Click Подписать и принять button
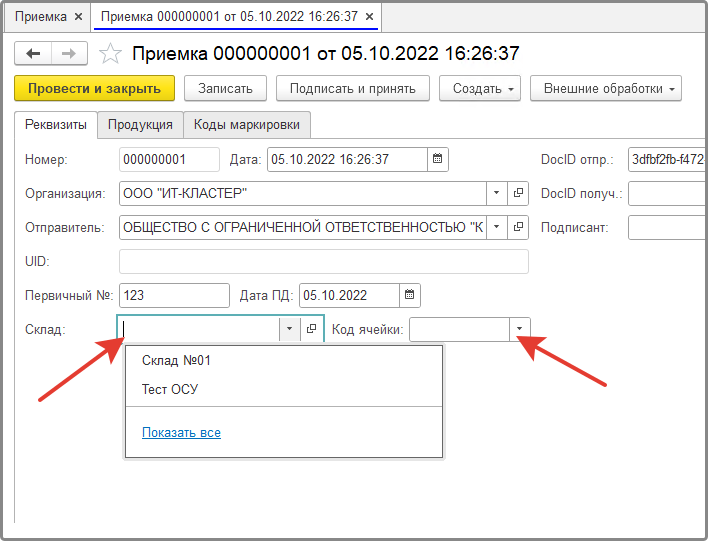 click(x=353, y=89)
